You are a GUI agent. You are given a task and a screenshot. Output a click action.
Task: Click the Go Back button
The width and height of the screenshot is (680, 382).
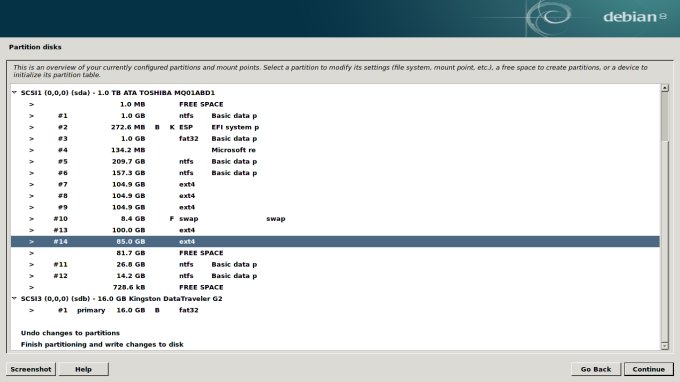point(596,369)
